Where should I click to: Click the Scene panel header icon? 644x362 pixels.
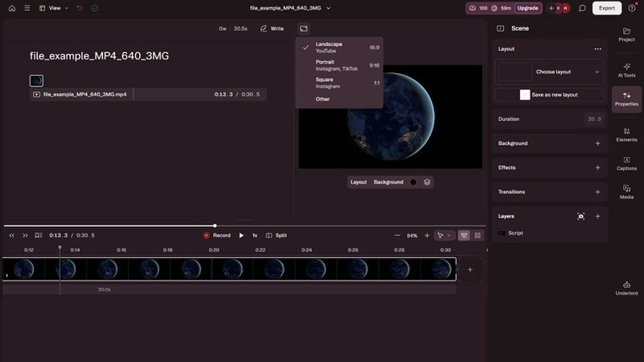click(x=500, y=28)
